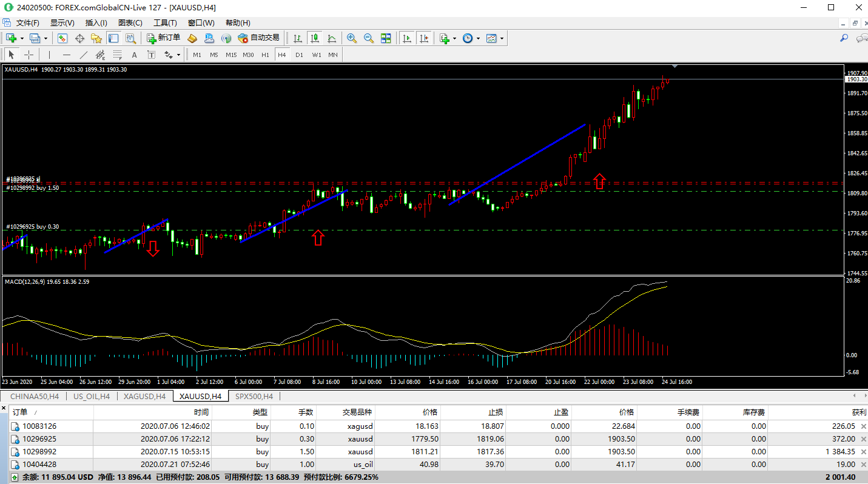Screen dimensions: 868x484
Task: Toggle 自动交易 auto trading
Action: [259, 38]
